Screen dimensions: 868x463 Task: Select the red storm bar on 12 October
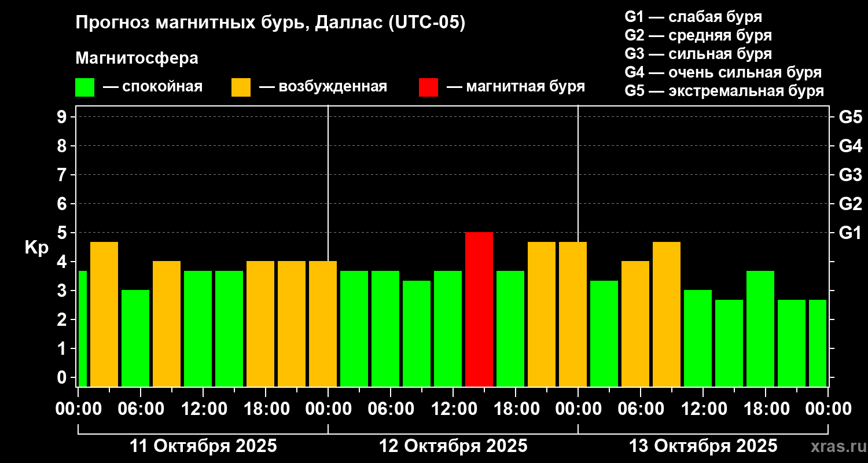[479, 310]
